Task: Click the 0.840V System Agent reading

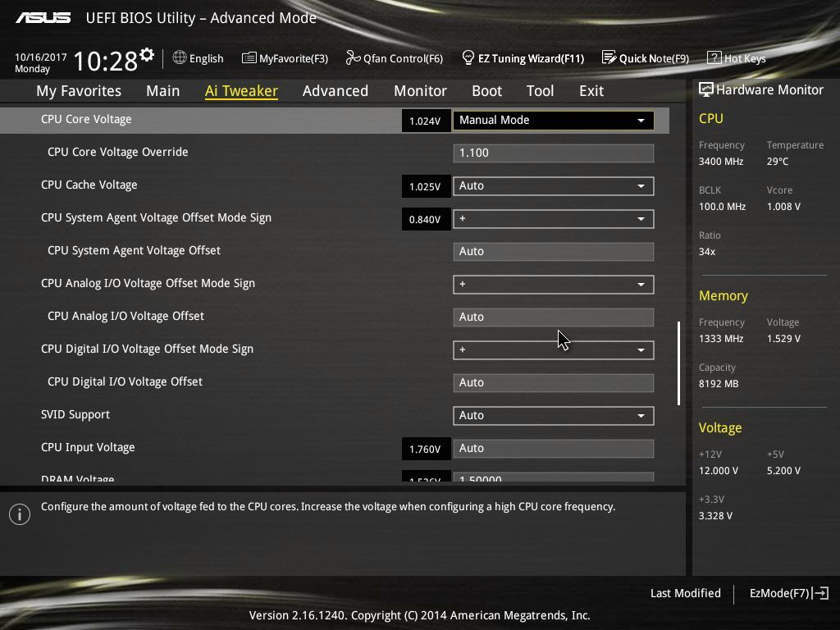Action: 426,219
